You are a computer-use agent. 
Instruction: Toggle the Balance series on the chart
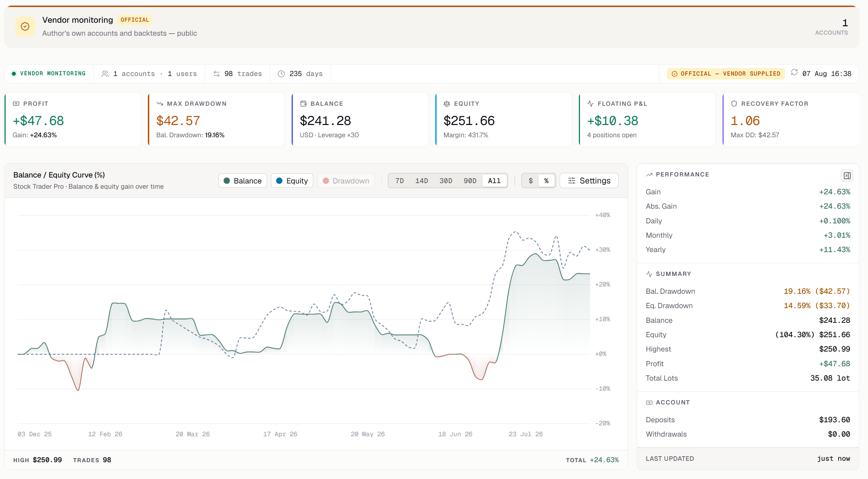click(242, 181)
